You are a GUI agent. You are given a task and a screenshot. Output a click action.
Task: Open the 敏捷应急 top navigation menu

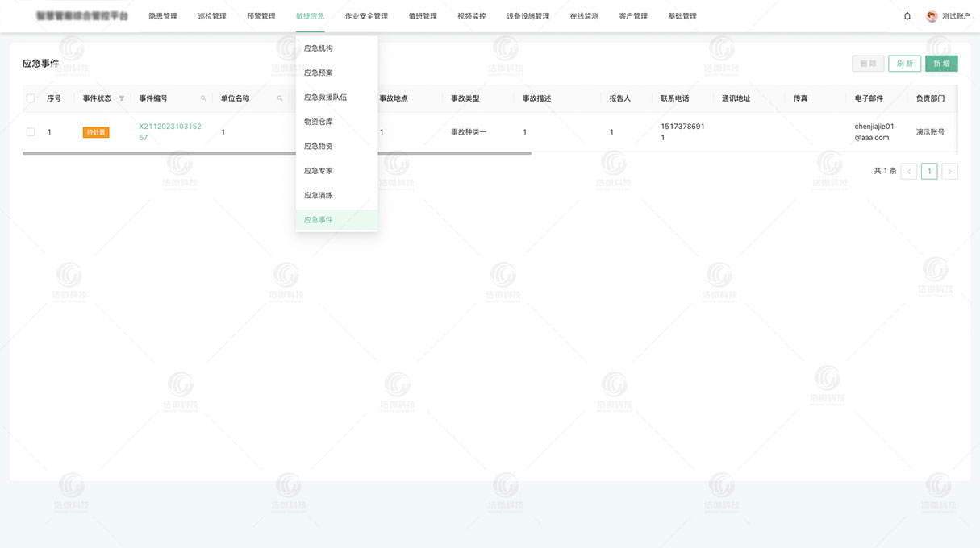click(x=310, y=16)
